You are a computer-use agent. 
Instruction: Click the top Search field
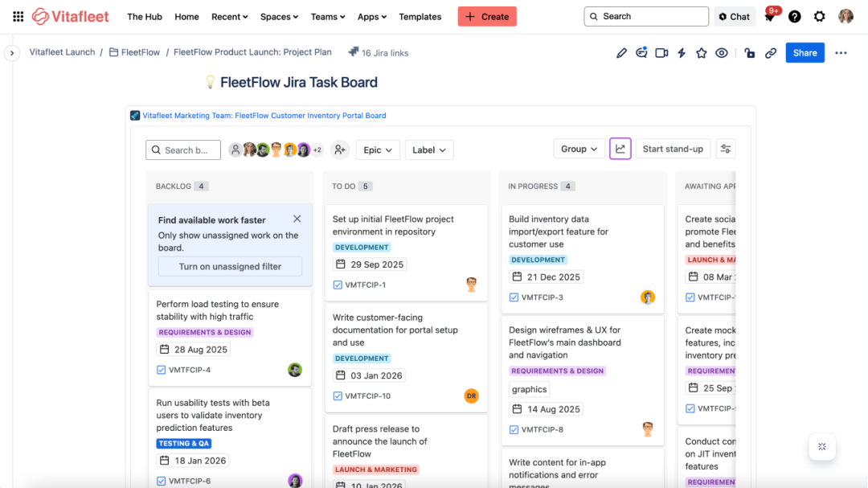[646, 17]
